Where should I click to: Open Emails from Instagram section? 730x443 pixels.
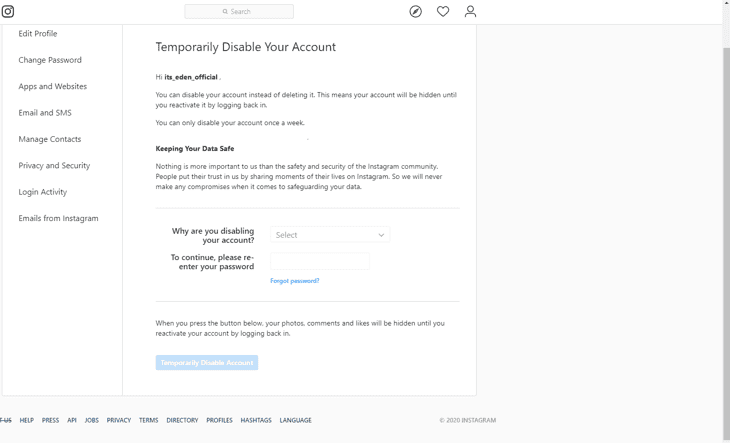tap(58, 218)
